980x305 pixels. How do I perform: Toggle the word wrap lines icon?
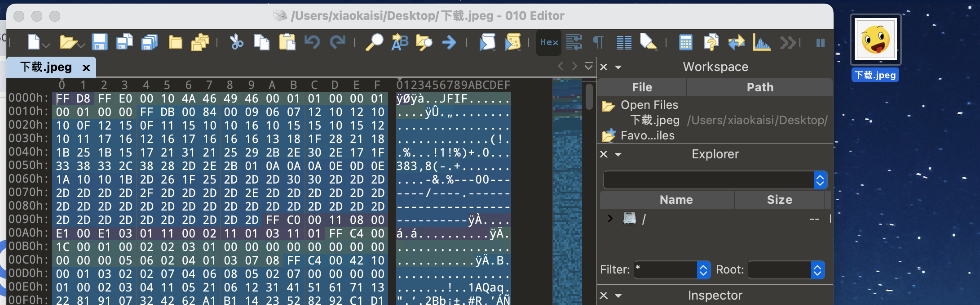point(574,42)
